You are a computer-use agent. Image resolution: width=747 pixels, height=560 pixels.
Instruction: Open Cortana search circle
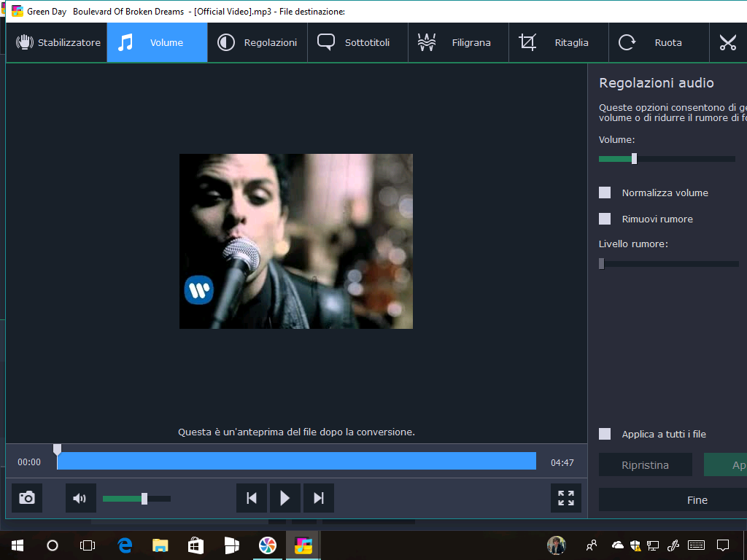pos(53,545)
